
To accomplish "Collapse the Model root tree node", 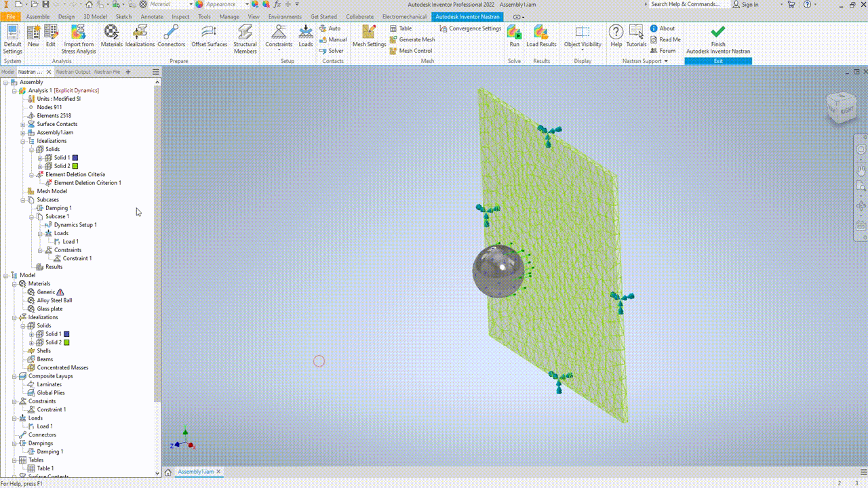I will 5,275.
